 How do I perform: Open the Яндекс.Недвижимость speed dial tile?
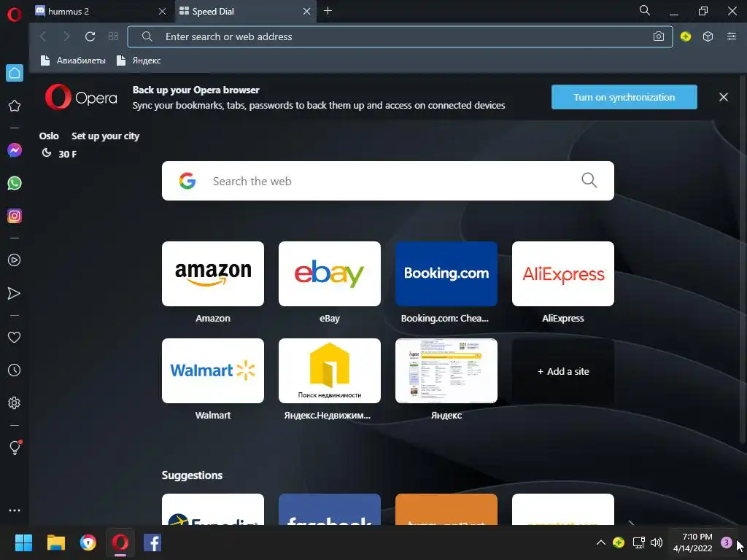(330, 371)
